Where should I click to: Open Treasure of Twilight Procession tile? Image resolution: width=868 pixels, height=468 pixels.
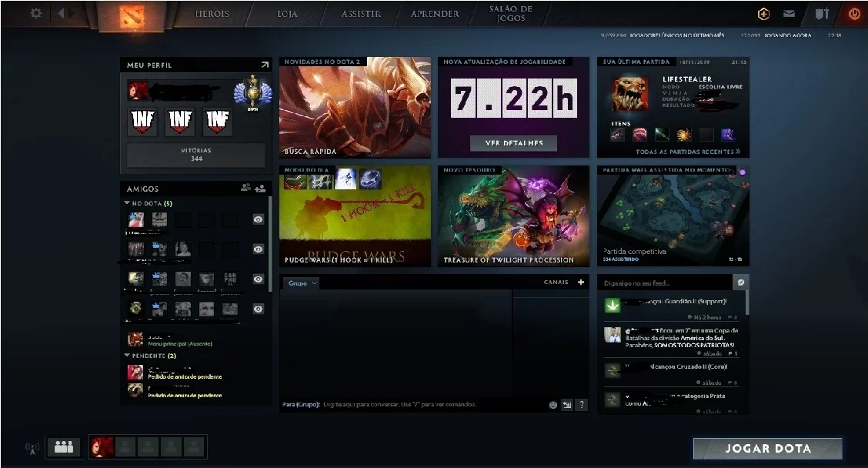[x=513, y=216]
